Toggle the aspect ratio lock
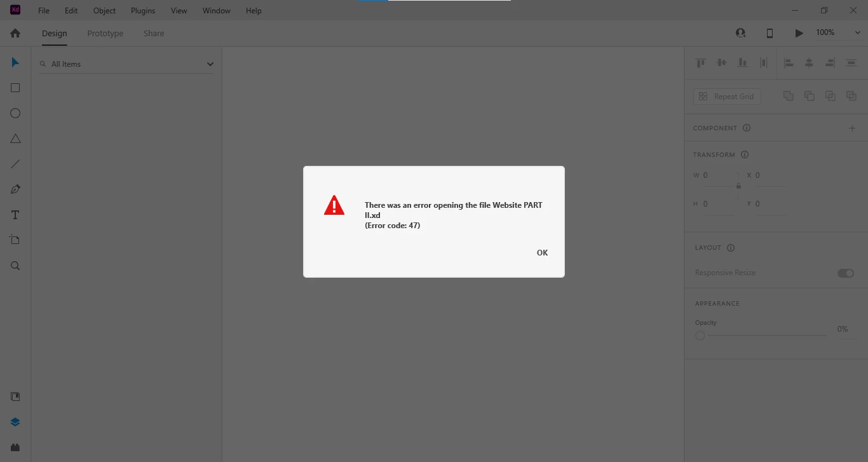 point(738,186)
